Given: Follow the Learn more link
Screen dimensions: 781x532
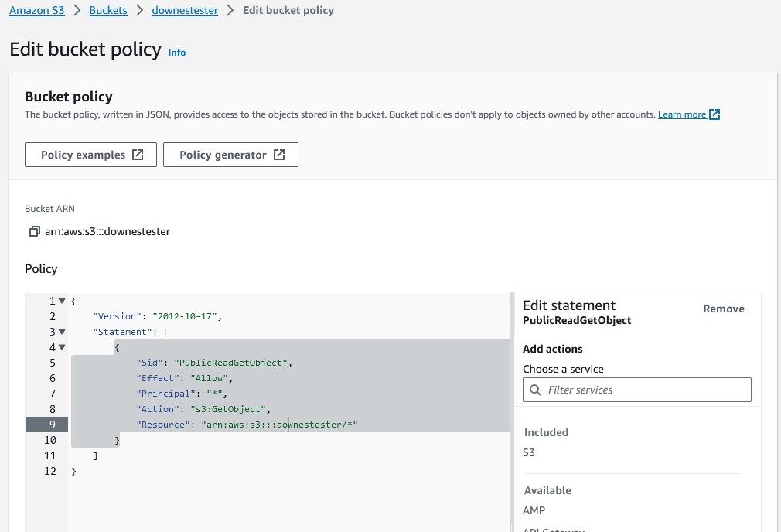Looking at the screenshot, I should pyautogui.click(x=682, y=114).
